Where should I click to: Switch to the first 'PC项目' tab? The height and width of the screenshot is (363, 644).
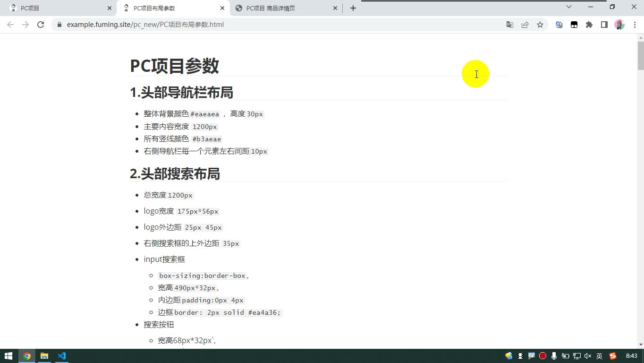[60, 8]
